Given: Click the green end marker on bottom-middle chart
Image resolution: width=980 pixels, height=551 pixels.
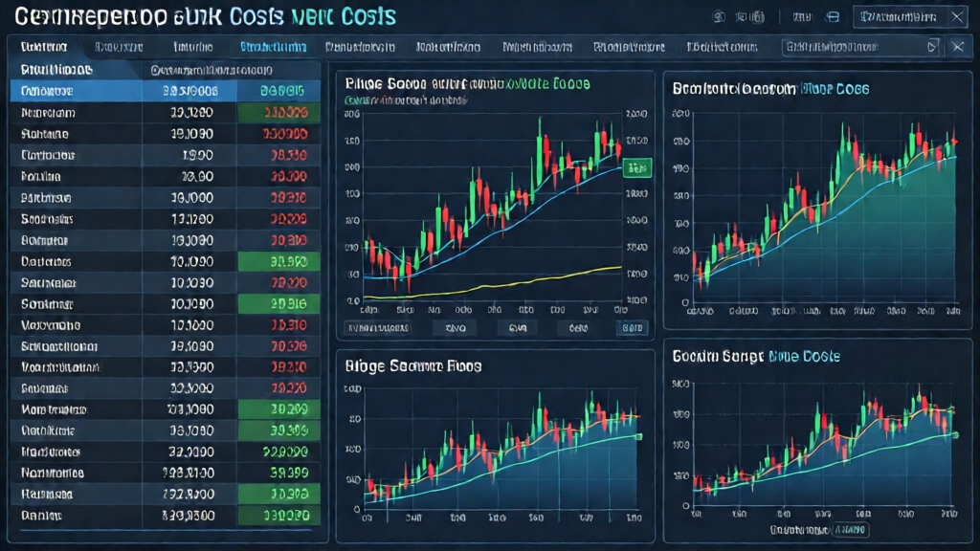Looking at the screenshot, I should pyautogui.click(x=638, y=436).
